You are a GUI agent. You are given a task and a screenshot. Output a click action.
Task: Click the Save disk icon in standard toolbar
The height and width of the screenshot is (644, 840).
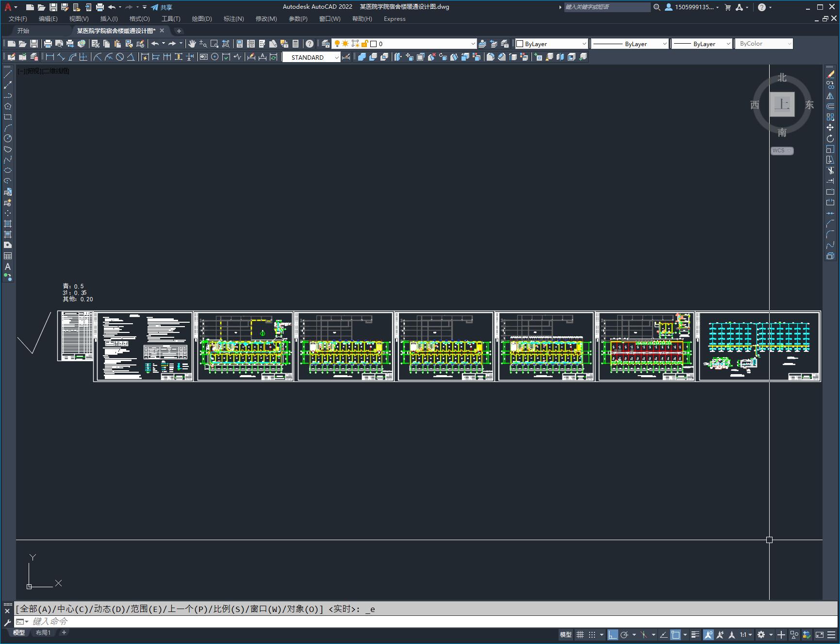tap(34, 44)
